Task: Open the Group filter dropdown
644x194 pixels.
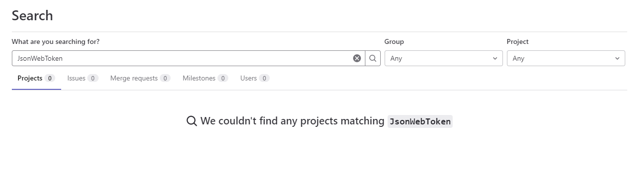Action: point(443,58)
